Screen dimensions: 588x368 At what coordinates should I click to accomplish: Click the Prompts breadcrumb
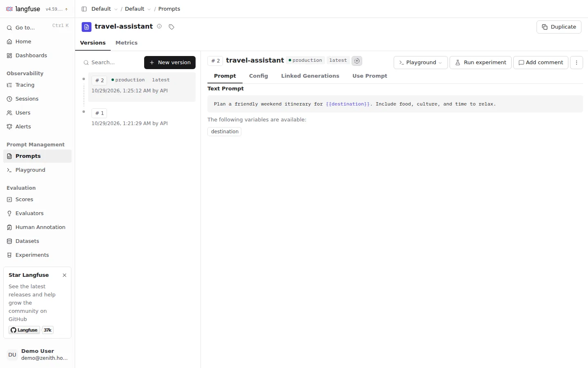169,9
